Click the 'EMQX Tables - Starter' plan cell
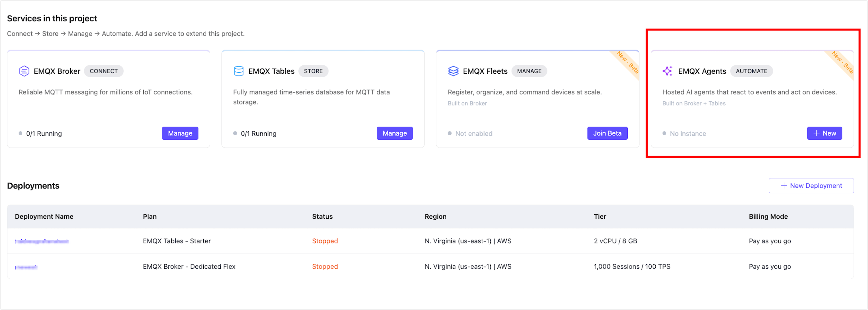 pos(177,241)
